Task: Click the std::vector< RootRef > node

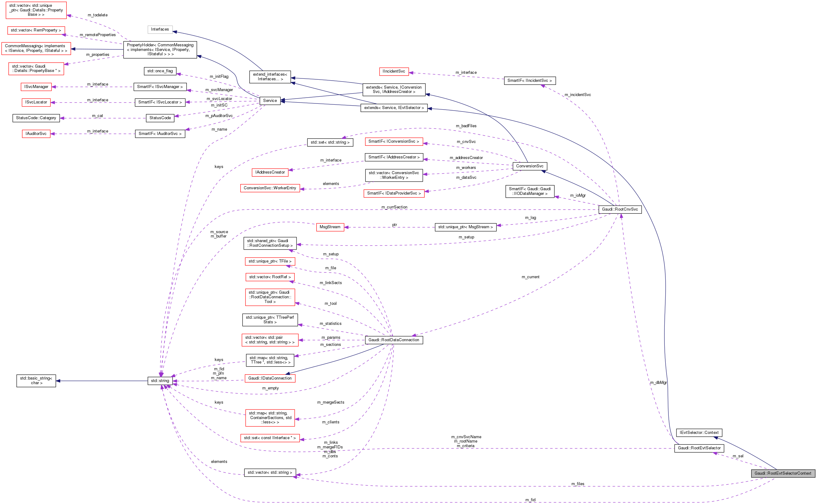Action: 270,277
